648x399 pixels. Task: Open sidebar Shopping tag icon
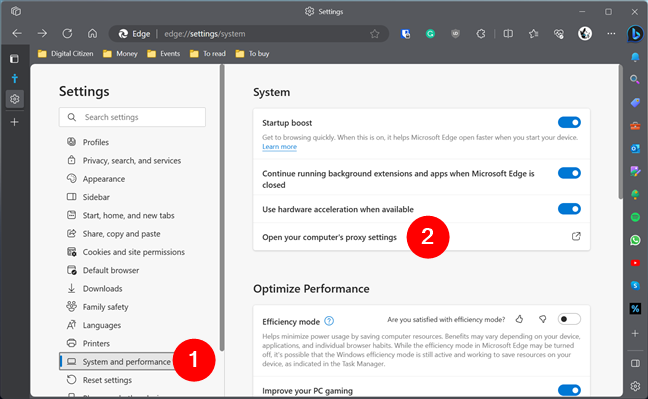point(635,103)
